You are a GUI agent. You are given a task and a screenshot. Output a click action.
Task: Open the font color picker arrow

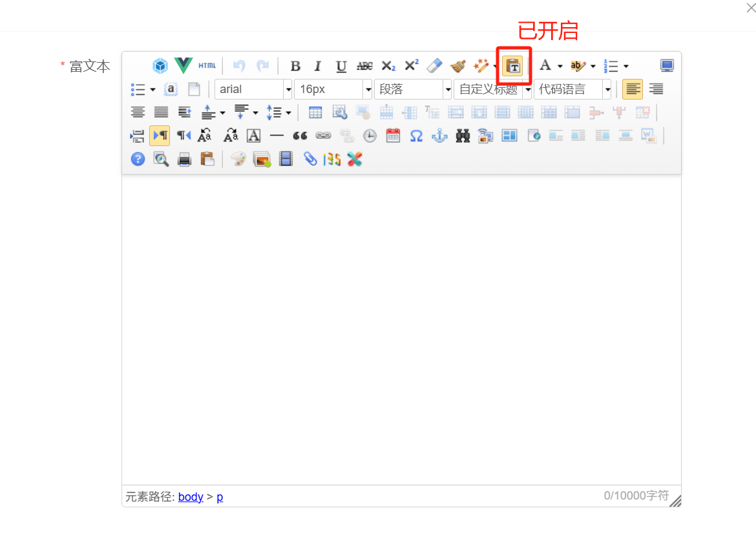(x=560, y=66)
